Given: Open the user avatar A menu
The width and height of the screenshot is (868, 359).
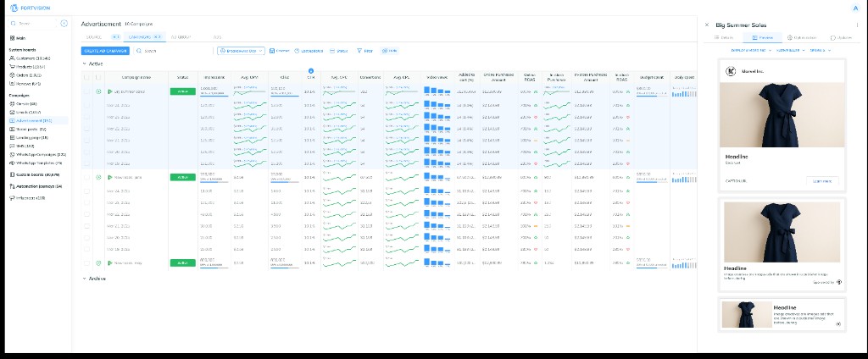Looking at the screenshot, I should pos(855,8).
